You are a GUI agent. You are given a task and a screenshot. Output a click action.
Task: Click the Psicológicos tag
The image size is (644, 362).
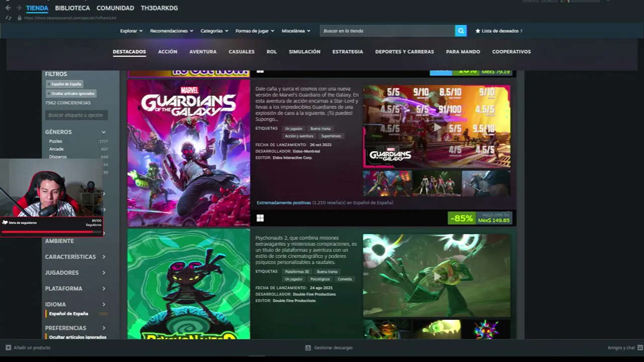tap(320, 279)
